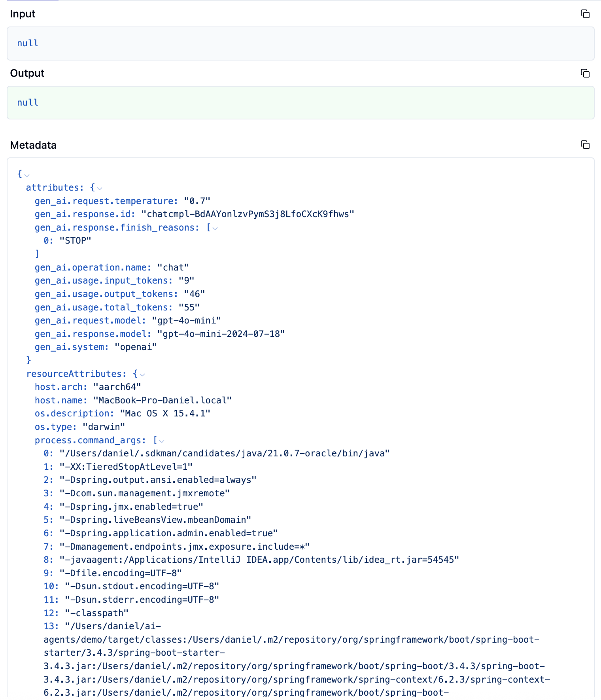This screenshot has height=700, width=601.
Task: Copy the Metadata section content
Action: 585,145
